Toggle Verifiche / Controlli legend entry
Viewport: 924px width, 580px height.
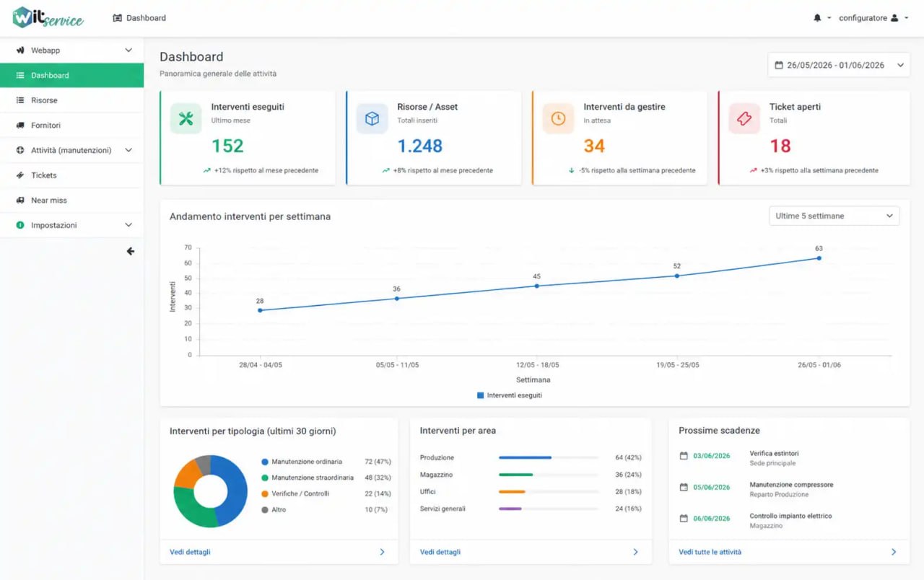[295, 493]
